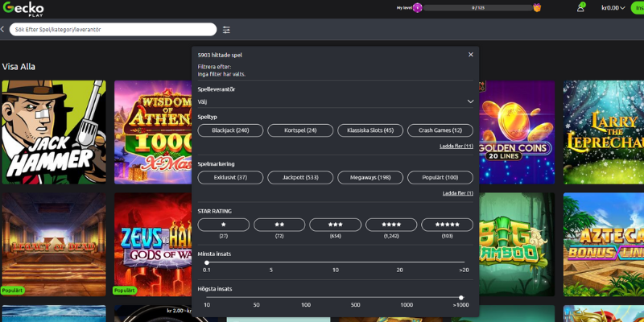
Task: Click the purple My level badge
Action: pyautogui.click(x=417, y=8)
